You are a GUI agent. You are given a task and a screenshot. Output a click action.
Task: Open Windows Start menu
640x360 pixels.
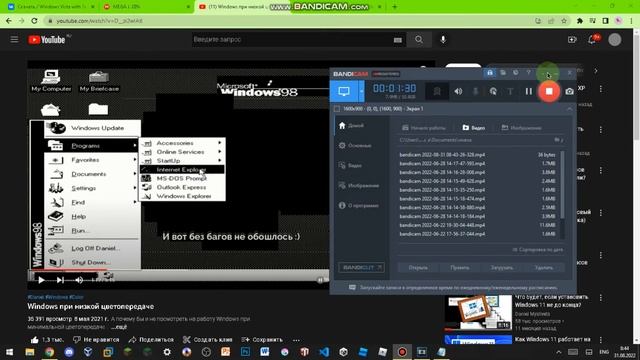coord(9,352)
